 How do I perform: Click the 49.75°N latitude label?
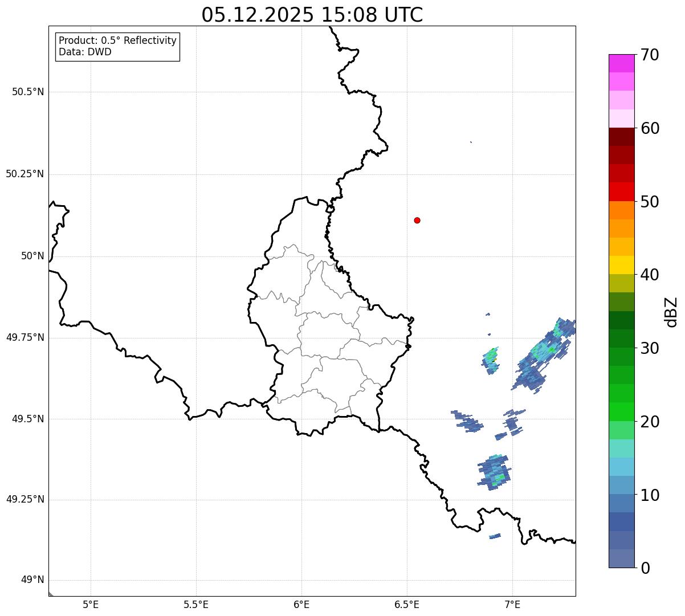pos(25,337)
